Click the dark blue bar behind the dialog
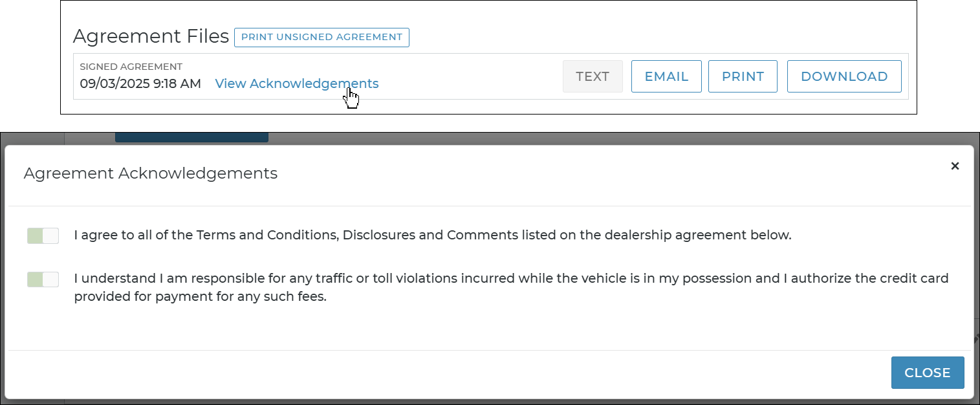The width and height of the screenshot is (980, 405). pyautogui.click(x=191, y=137)
